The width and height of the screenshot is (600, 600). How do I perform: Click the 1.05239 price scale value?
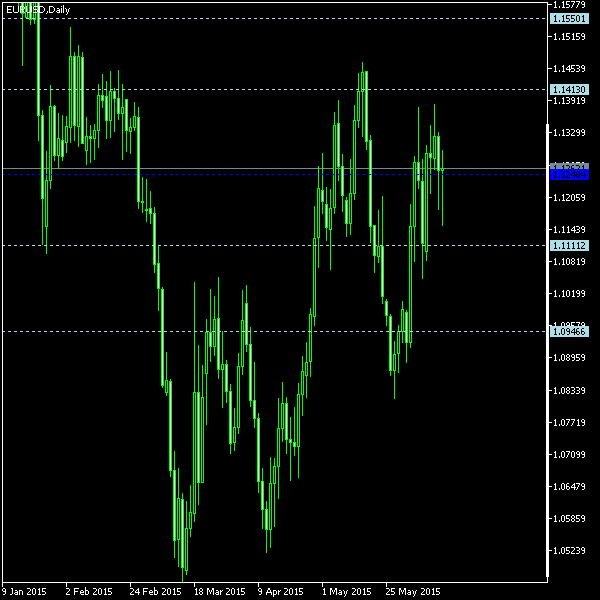tap(569, 550)
